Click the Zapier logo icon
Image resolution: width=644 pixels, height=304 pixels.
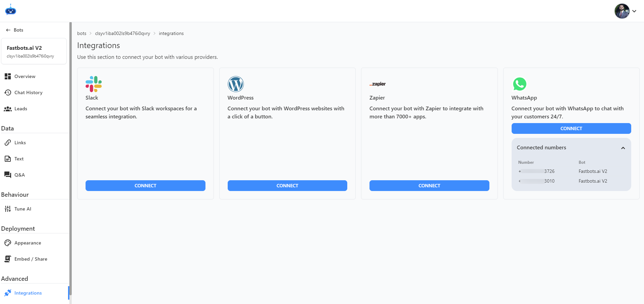pos(378,84)
